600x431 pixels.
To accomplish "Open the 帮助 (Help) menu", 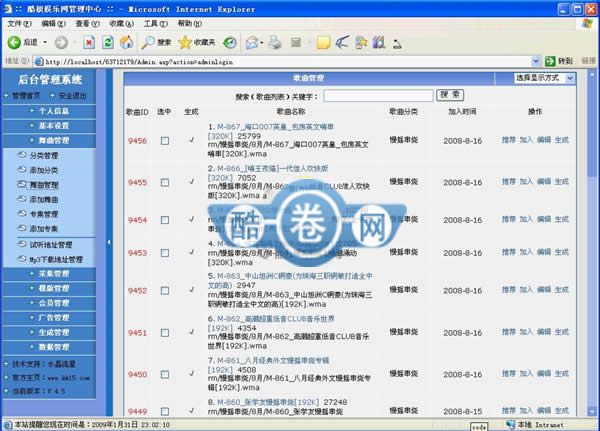I will click(189, 24).
